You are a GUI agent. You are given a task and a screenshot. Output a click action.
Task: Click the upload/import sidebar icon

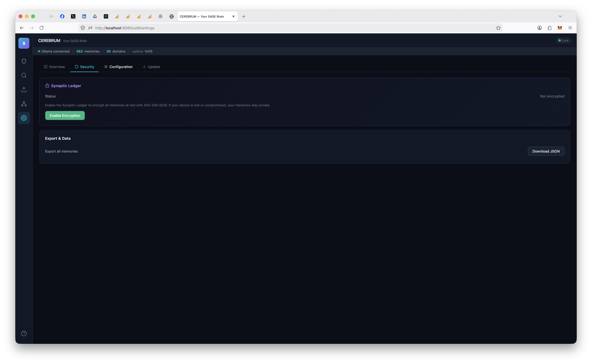[x=24, y=90]
